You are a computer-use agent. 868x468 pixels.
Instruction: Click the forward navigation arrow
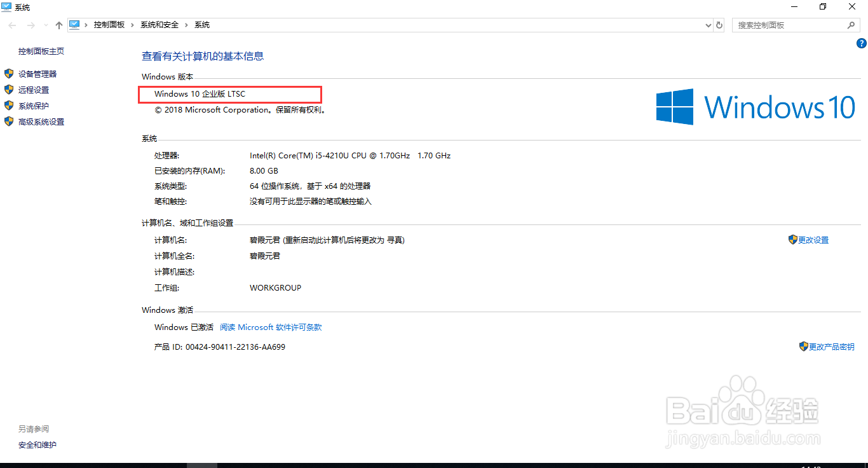coord(31,25)
